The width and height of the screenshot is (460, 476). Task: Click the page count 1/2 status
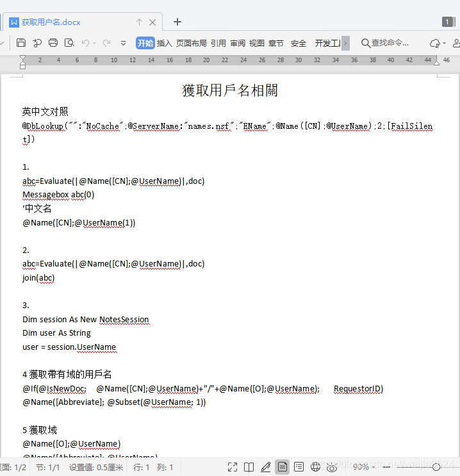coord(13,467)
